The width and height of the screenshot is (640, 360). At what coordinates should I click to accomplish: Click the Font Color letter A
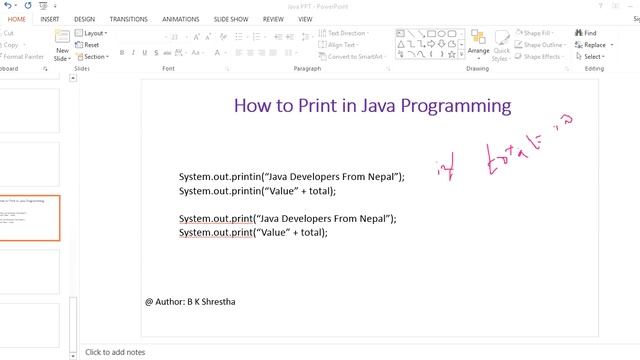pyautogui.click(x=217, y=53)
